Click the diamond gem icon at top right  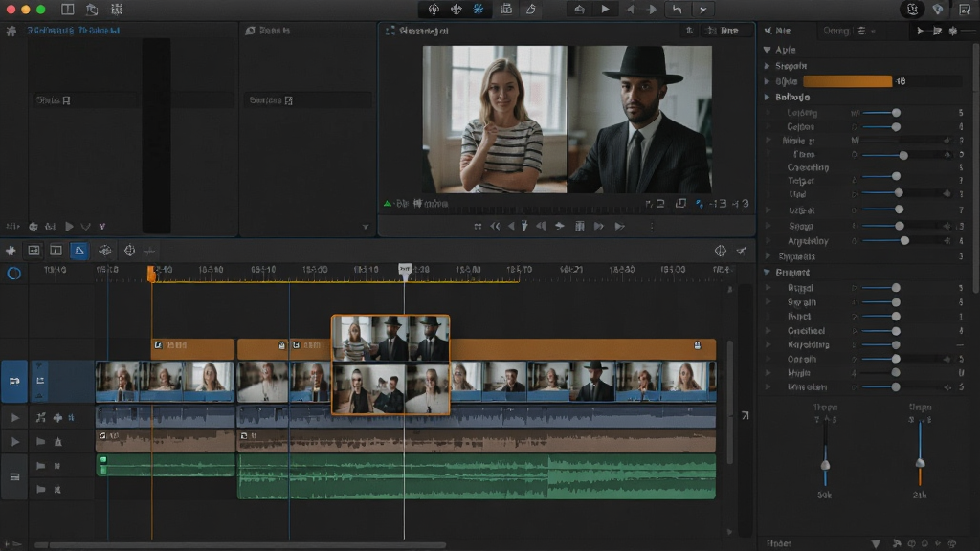tap(938, 10)
